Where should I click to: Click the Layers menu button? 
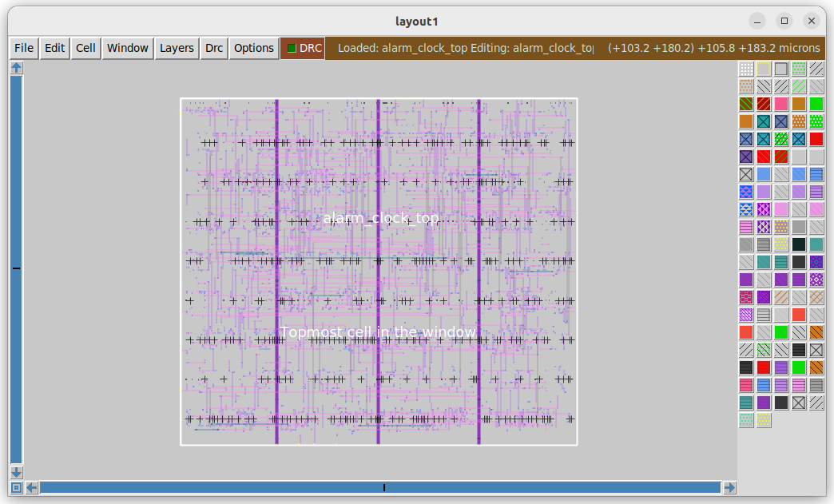point(177,48)
